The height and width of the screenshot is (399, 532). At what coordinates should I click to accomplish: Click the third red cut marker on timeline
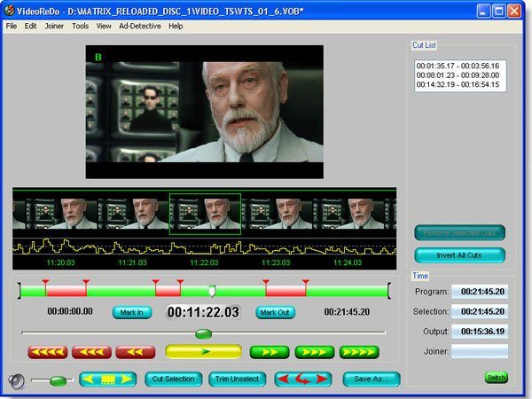point(156,283)
